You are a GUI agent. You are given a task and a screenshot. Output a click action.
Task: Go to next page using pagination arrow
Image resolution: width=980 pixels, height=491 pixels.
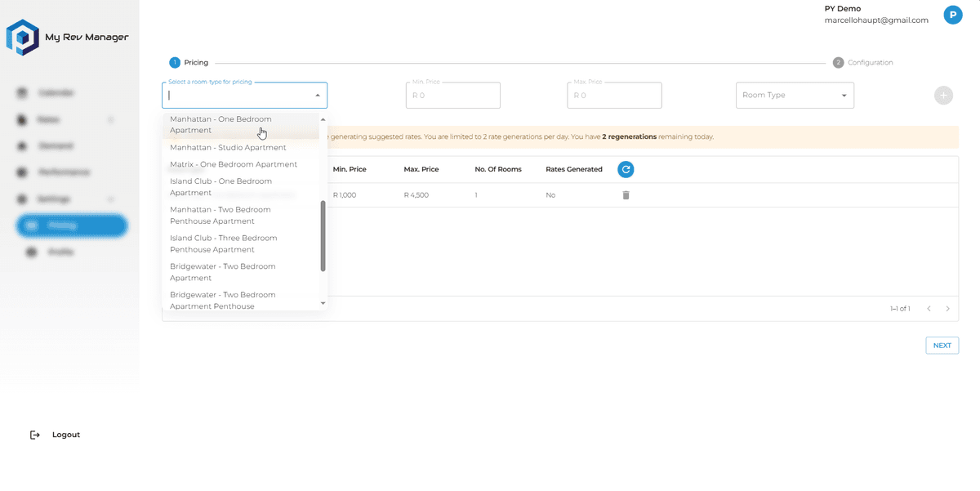point(947,309)
